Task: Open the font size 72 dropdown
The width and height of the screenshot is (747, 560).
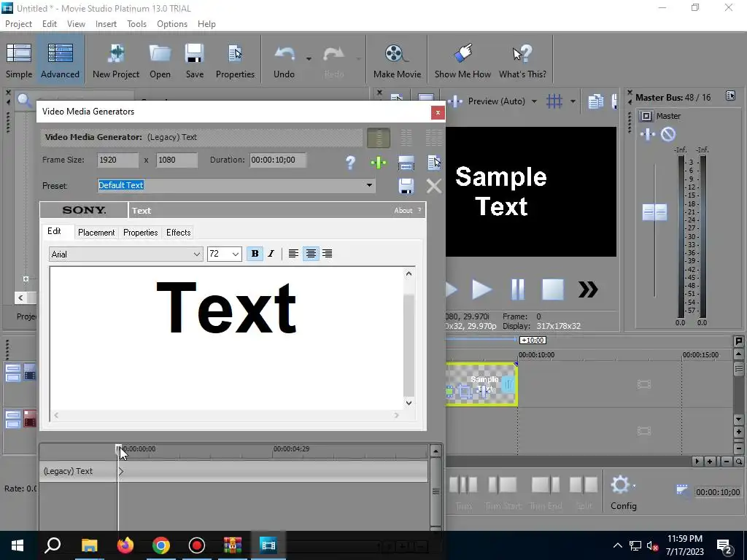Action: [236, 254]
